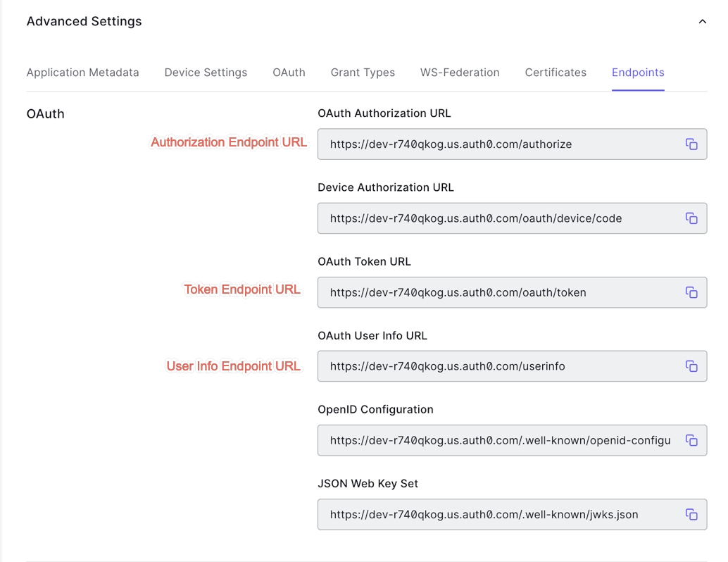Click the JSON Web Key Set label

tap(368, 484)
